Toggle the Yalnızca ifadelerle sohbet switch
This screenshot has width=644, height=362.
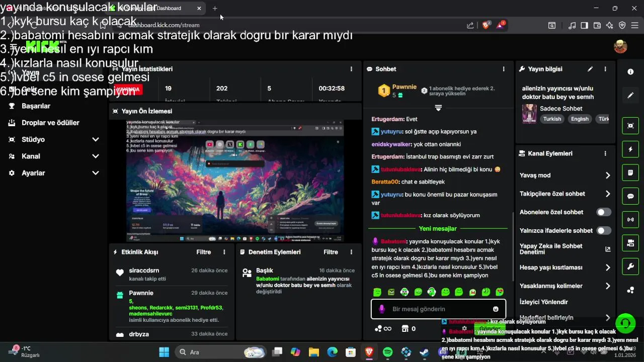(604, 230)
